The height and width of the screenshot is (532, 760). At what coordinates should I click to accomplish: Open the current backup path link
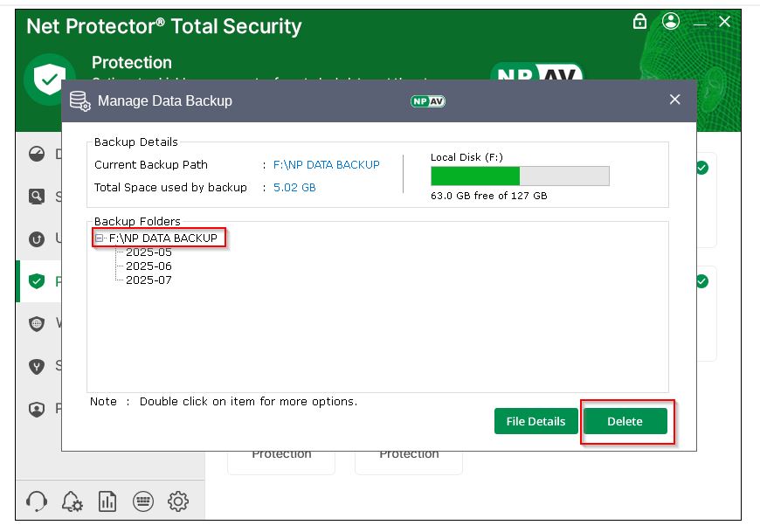(326, 164)
